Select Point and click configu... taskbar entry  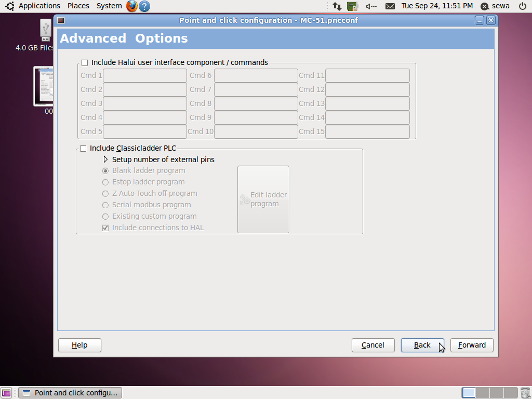70,393
